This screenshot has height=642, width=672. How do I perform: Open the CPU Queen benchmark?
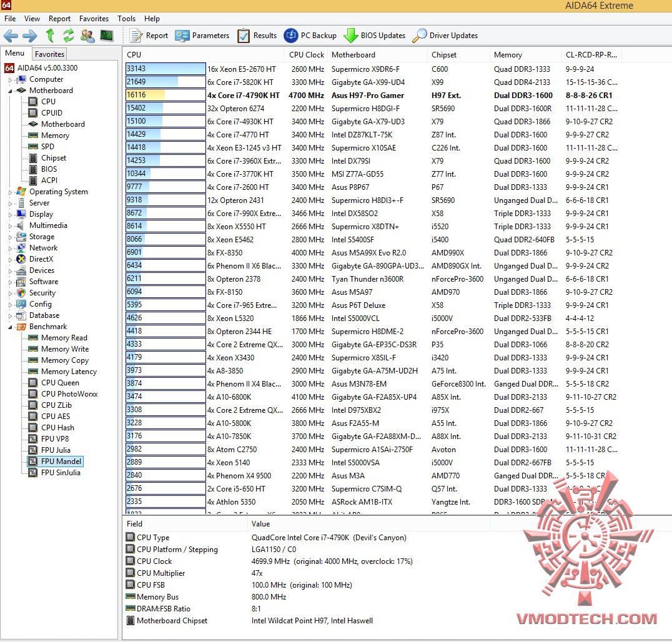[x=54, y=383]
